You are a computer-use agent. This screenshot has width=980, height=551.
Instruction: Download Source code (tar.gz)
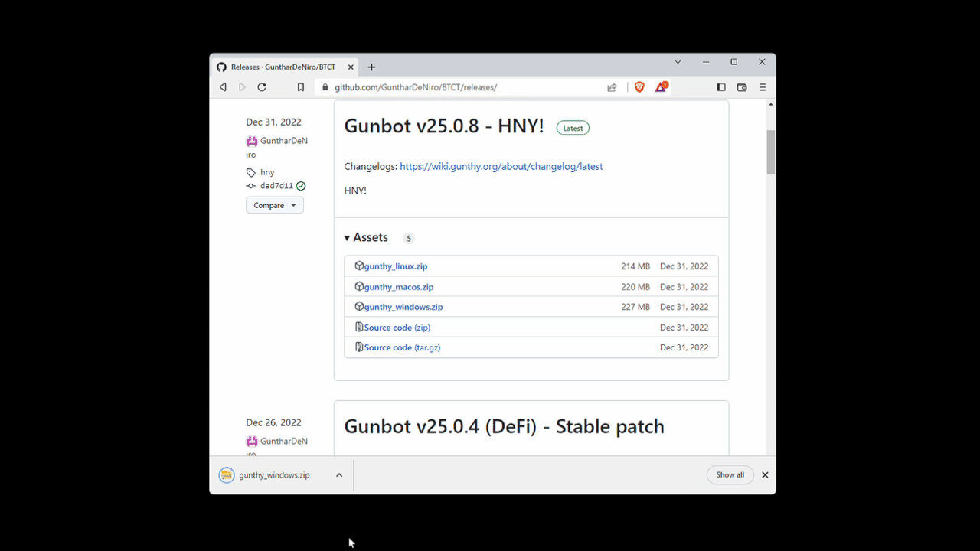coord(403,347)
